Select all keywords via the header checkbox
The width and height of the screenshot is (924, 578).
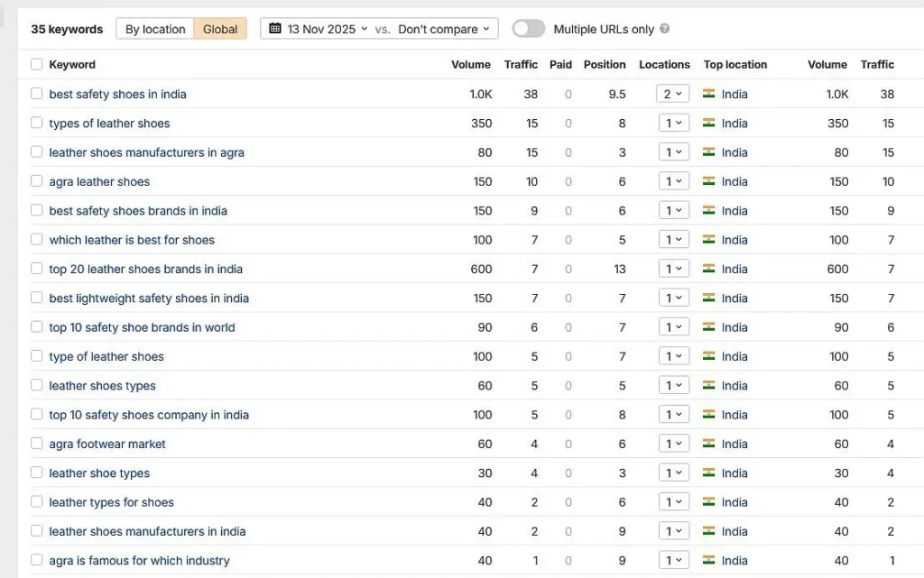36,64
